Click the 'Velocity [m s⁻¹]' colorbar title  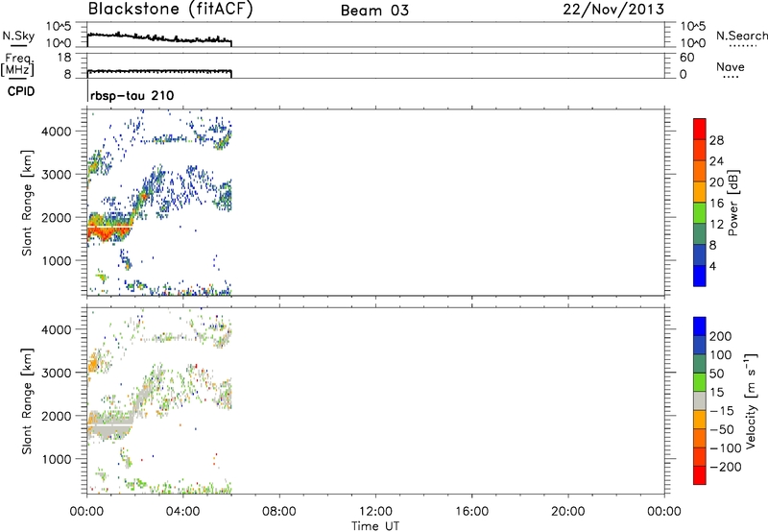750,401
